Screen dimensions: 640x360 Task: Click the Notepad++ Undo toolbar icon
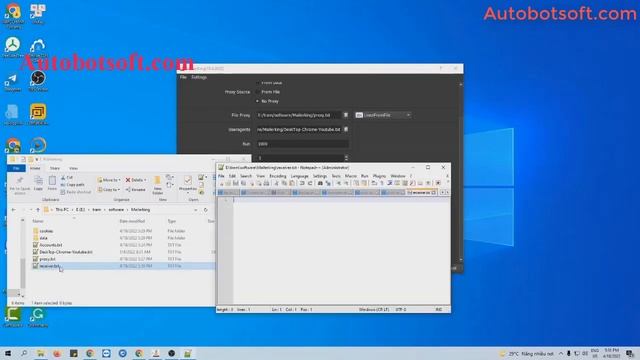tap(302, 183)
